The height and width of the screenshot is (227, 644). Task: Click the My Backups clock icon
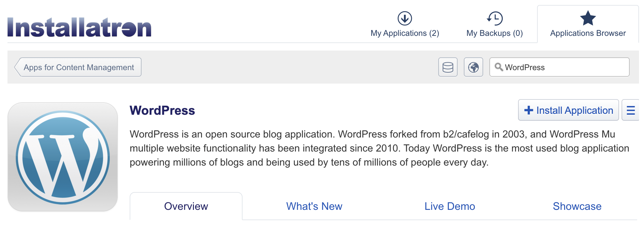pos(495,18)
